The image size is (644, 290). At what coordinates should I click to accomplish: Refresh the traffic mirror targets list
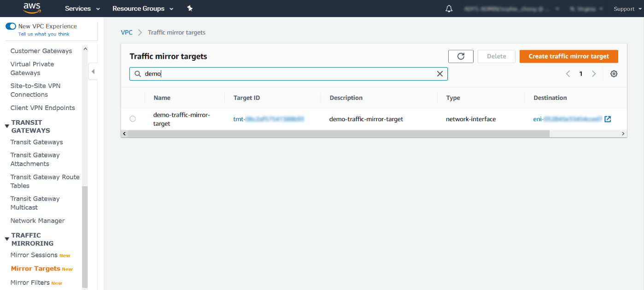coord(461,56)
